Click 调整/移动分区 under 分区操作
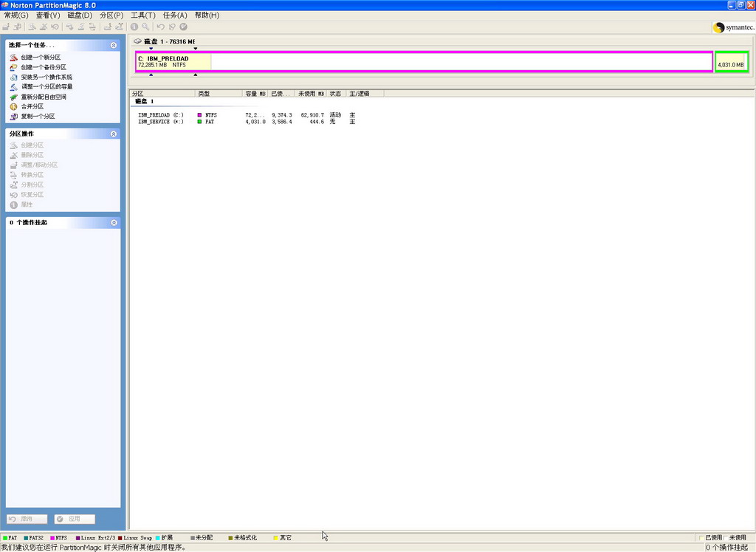 tap(39, 165)
